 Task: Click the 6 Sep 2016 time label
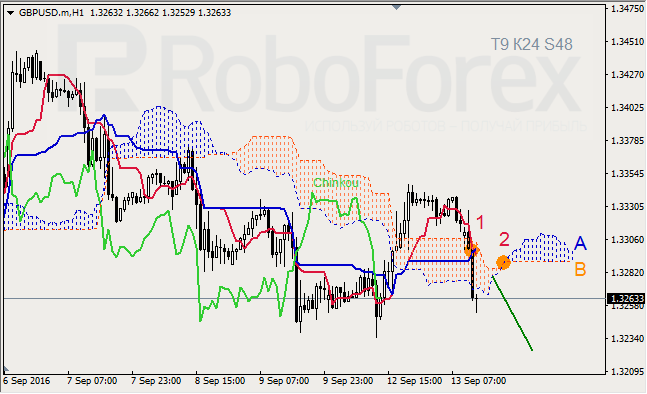(x=26, y=381)
